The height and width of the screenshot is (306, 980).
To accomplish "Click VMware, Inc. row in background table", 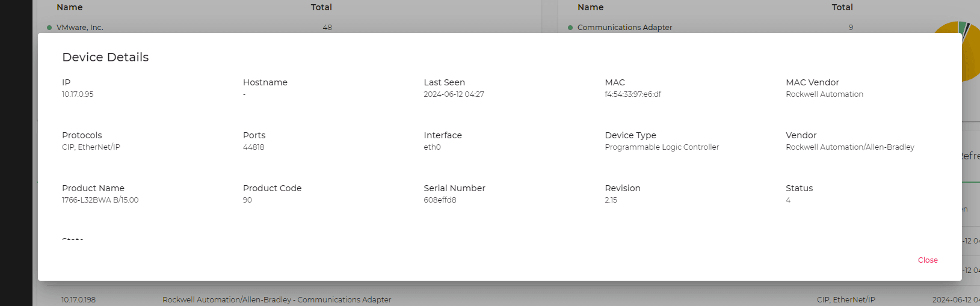I will click(289, 28).
